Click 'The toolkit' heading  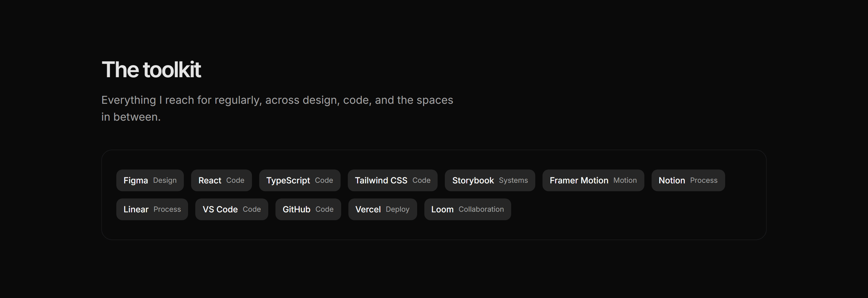[x=151, y=69]
